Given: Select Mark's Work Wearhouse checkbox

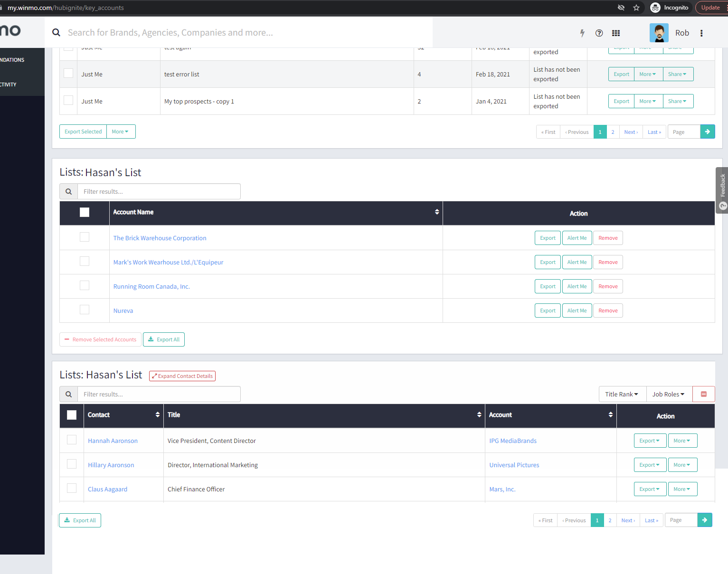Looking at the screenshot, I should click(x=85, y=261).
